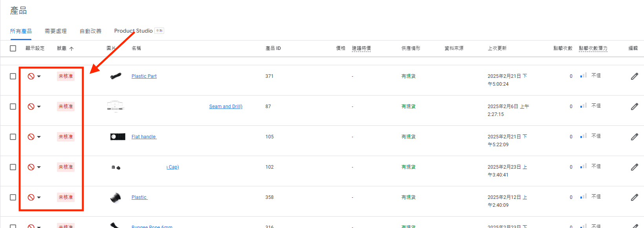Expand display setting dropdown for product 87
Image resolution: width=644 pixels, height=228 pixels.
tap(39, 107)
